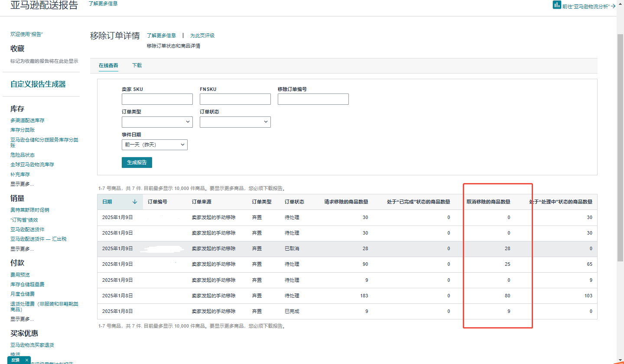Click the 103 in-process quantity cell
The width and height of the screenshot is (624, 364).
[x=588, y=296]
